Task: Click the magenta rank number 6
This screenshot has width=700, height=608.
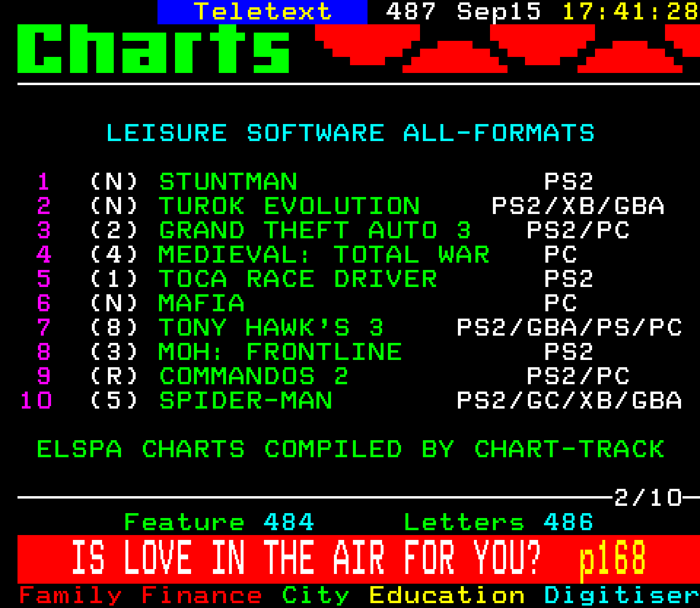Action: 44,304
